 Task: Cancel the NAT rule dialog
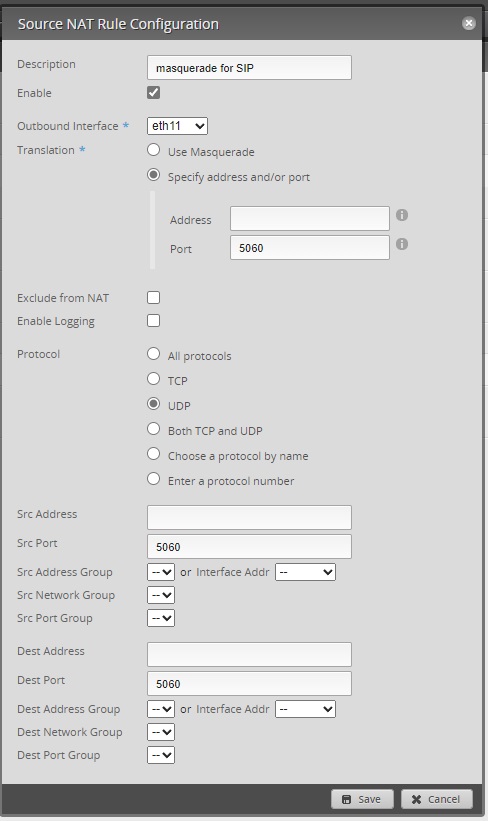point(437,799)
